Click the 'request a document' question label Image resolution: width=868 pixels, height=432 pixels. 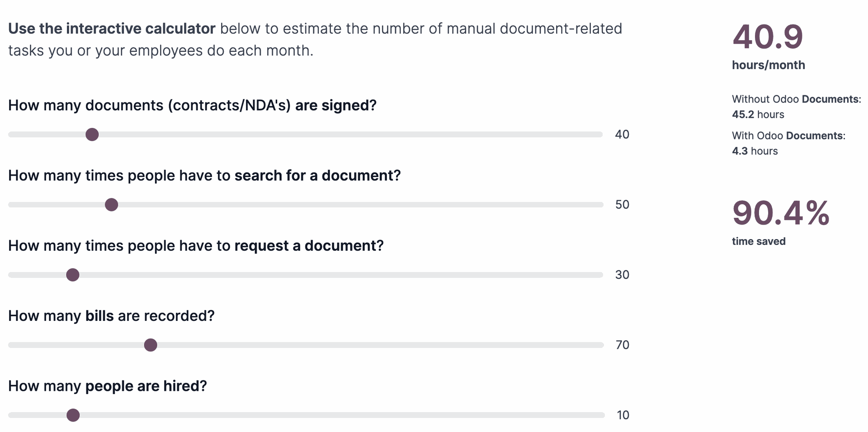196,246
